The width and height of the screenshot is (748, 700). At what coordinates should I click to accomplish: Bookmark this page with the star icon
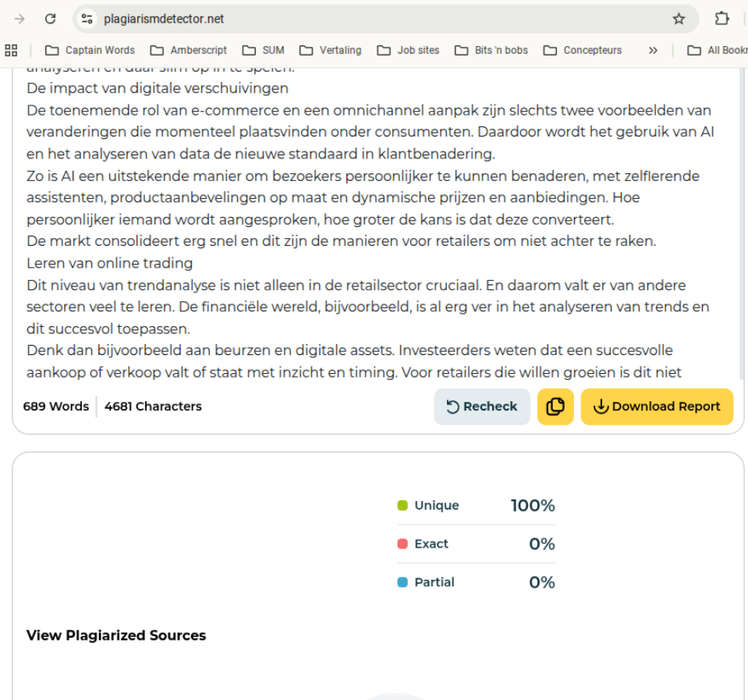(x=679, y=19)
